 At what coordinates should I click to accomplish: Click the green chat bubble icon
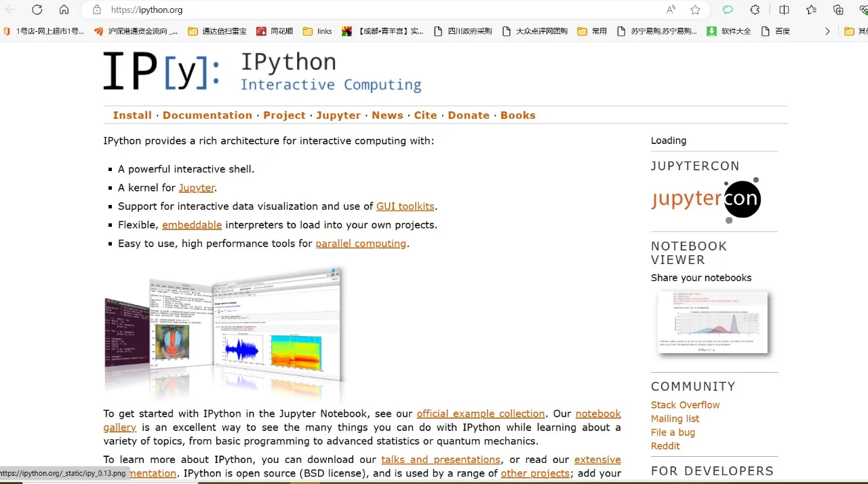728,10
